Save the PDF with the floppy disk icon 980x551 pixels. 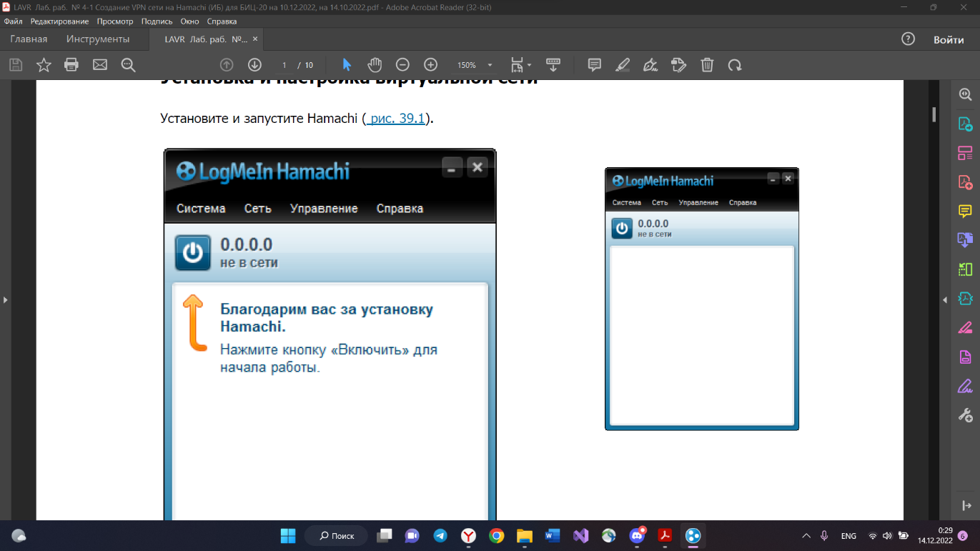(x=16, y=65)
